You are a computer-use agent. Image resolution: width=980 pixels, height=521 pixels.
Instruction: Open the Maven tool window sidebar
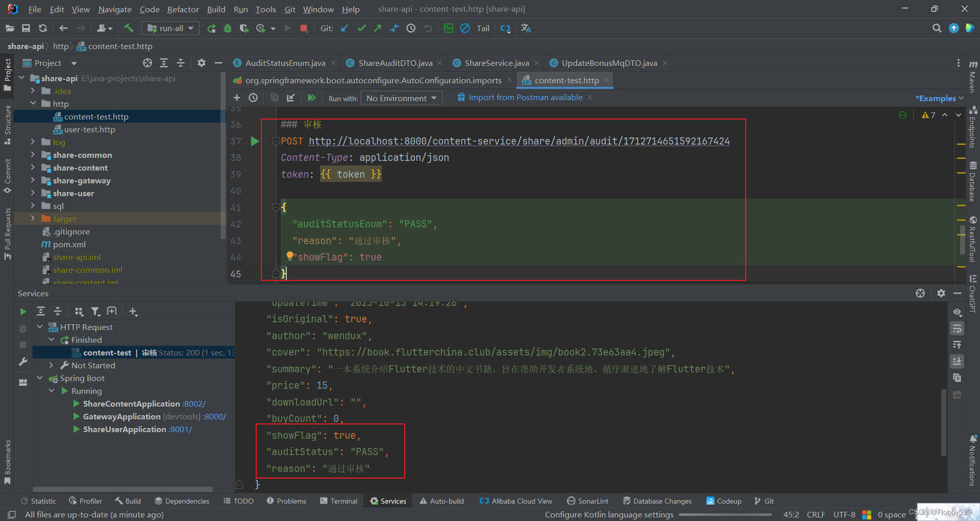coord(973,77)
